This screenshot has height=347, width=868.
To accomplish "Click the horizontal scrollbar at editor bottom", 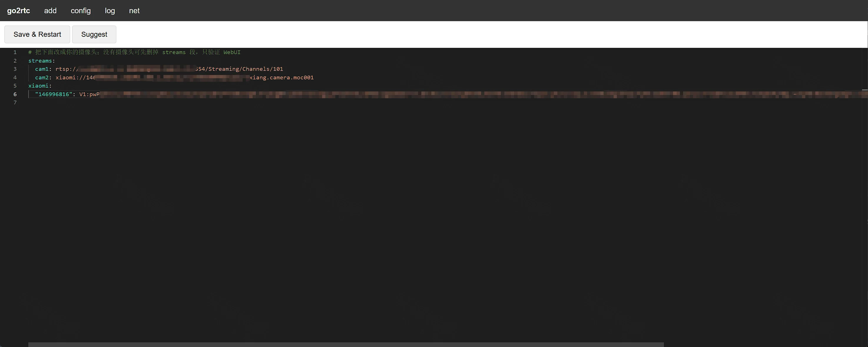I will tap(346, 345).
